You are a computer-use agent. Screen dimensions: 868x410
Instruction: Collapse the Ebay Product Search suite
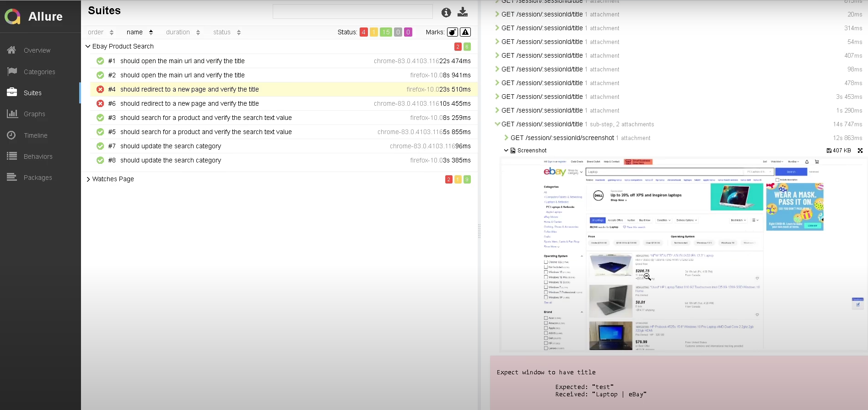point(88,46)
